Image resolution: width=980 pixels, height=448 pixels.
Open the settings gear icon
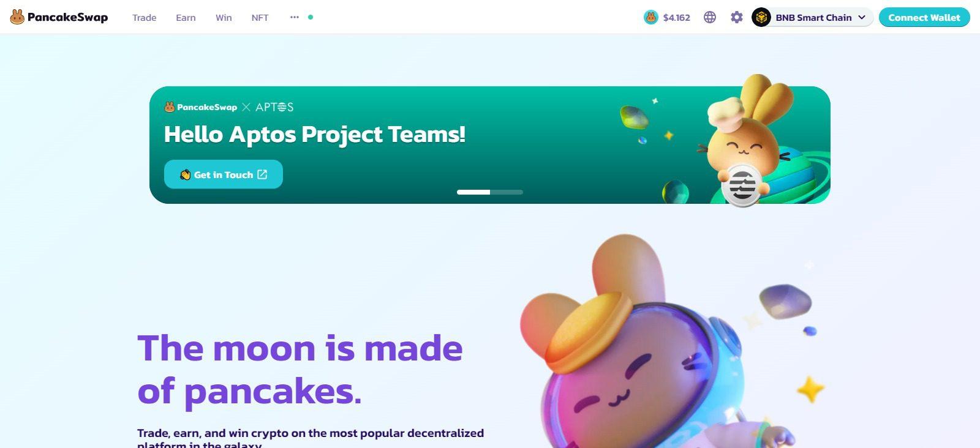coord(737,17)
